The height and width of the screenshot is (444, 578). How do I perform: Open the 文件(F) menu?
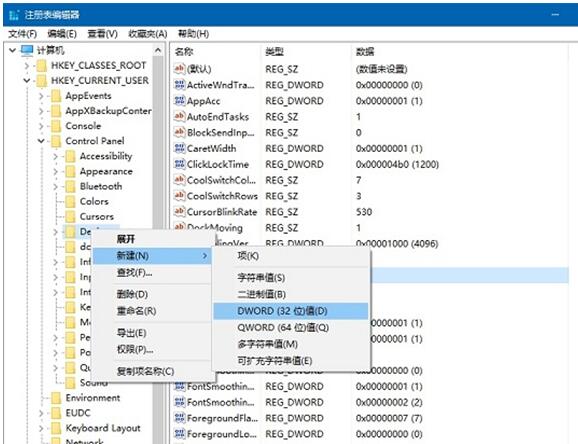pos(22,34)
